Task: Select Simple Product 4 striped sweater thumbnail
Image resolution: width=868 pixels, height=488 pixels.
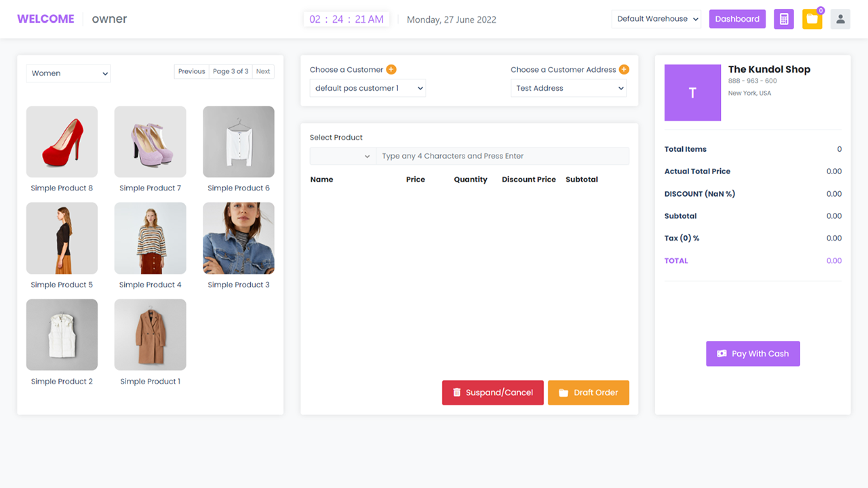Action: pyautogui.click(x=151, y=239)
